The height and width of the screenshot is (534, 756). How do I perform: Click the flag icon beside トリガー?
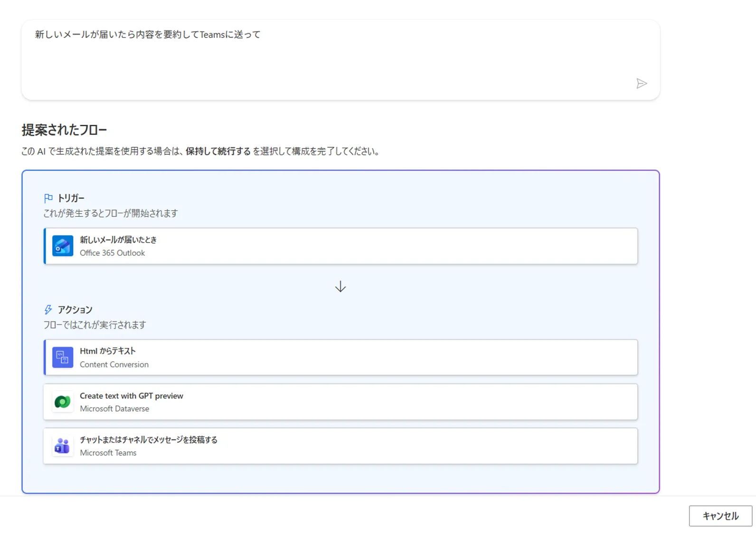click(48, 198)
